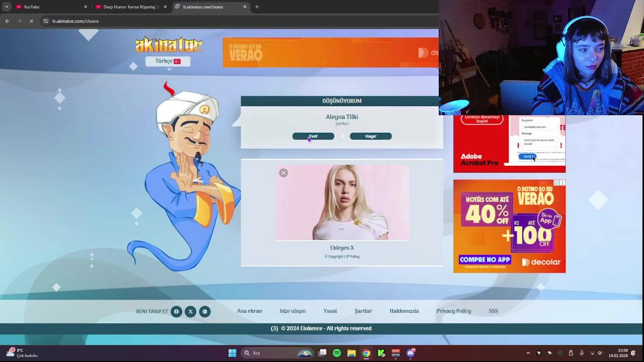Click the Evet (Yes) button

click(313, 136)
